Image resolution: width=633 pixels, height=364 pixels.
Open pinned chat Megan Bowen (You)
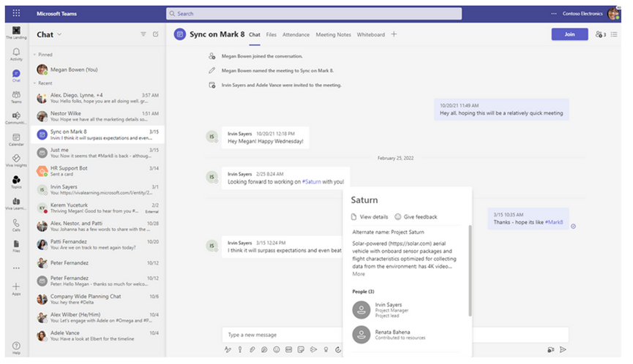(x=98, y=69)
